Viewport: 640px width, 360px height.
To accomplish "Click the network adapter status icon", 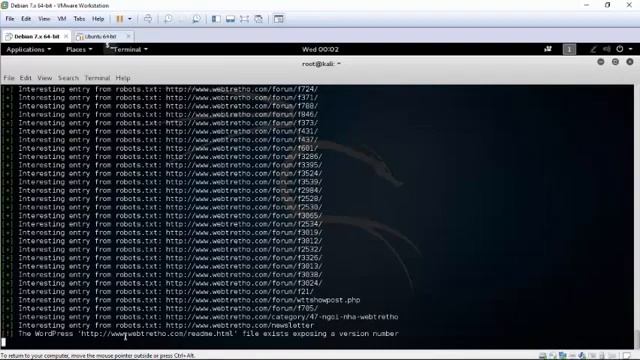I will (562, 356).
